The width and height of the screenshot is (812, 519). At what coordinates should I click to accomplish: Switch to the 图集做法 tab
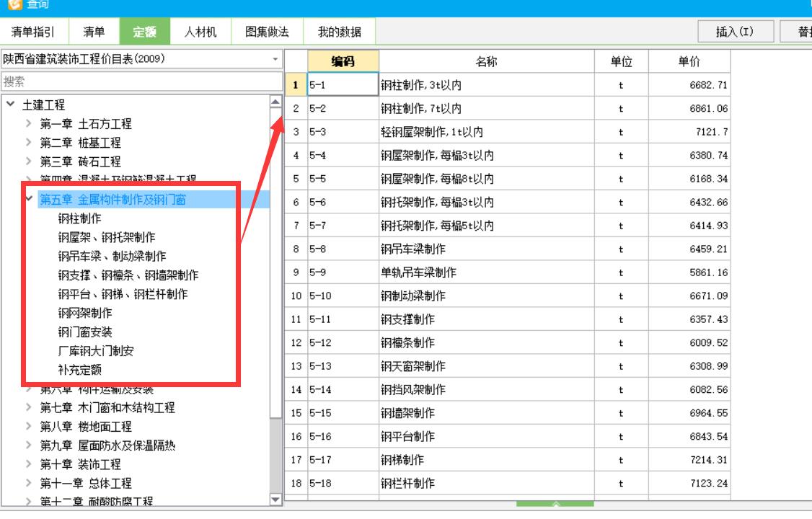268,32
